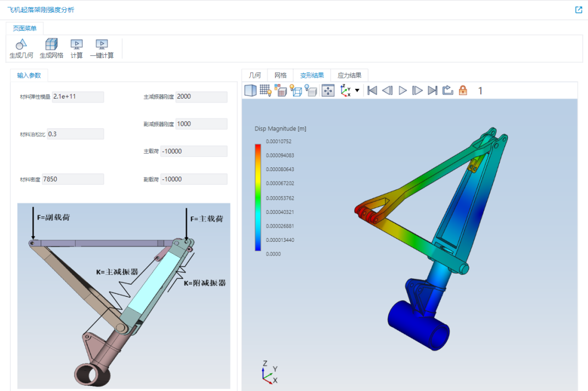Image resolution: width=588 pixels, height=391 pixels.
Task: Jump to the first animation frame
Action: tap(372, 90)
